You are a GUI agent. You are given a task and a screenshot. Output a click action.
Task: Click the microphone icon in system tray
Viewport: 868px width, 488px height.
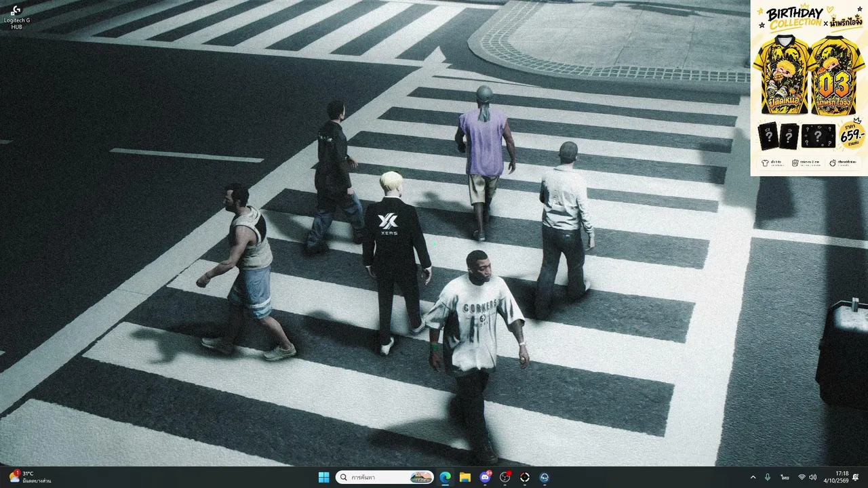pos(768,477)
